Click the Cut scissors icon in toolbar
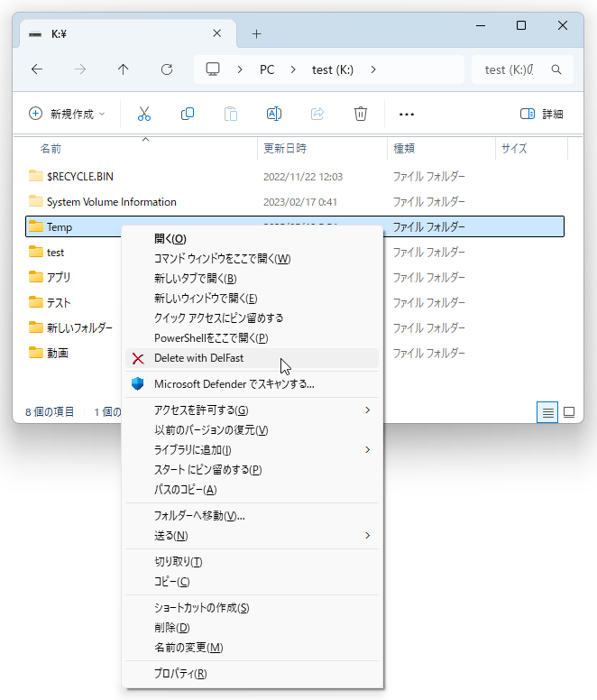Image resolution: width=597 pixels, height=700 pixels. [144, 114]
